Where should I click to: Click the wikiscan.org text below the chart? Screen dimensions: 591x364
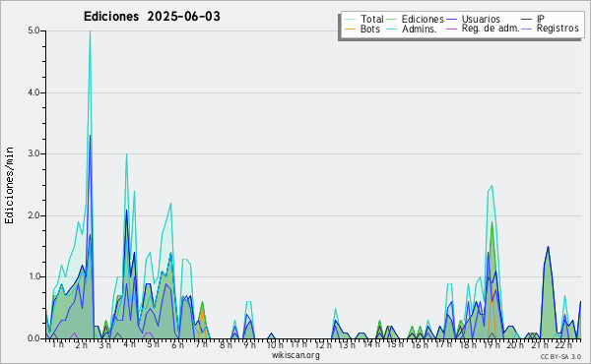295,355
